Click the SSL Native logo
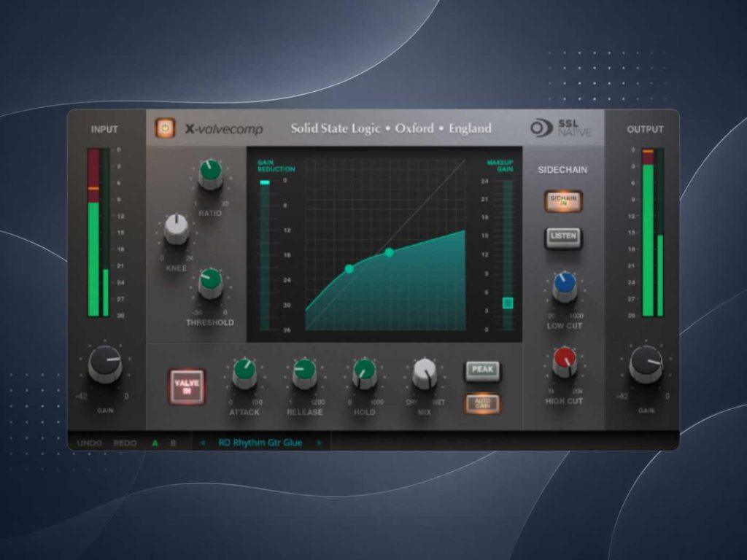The image size is (747, 560). [x=560, y=128]
